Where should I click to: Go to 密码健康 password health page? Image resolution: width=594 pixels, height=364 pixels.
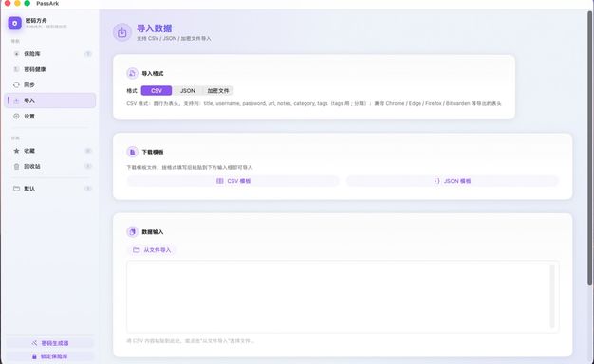click(x=50, y=69)
